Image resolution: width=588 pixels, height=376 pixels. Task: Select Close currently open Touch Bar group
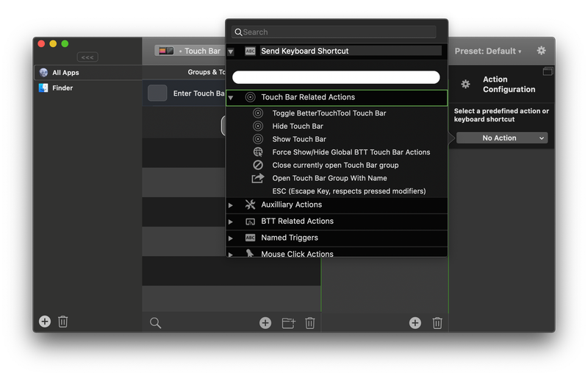pyautogui.click(x=337, y=165)
